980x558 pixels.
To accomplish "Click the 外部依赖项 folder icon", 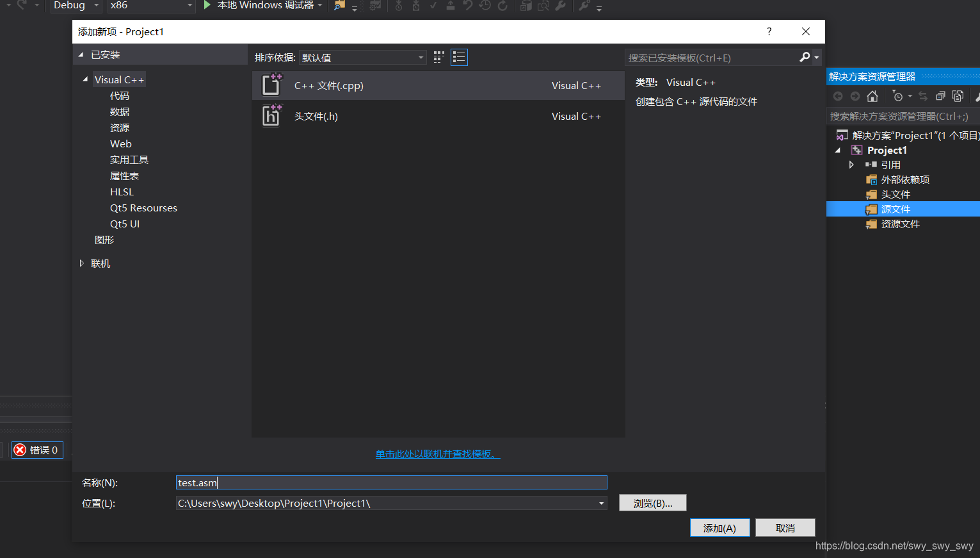I will (871, 179).
